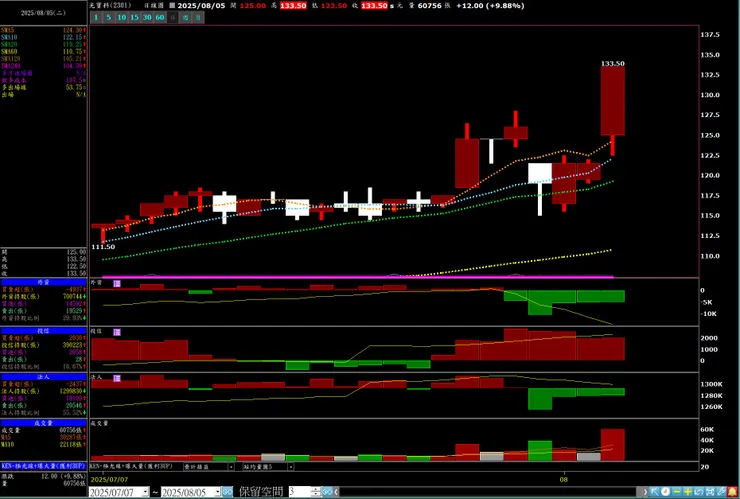The height and width of the screenshot is (499, 740).
Task: Click into the 保留空間 value field
Action: [x=300, y=492]
